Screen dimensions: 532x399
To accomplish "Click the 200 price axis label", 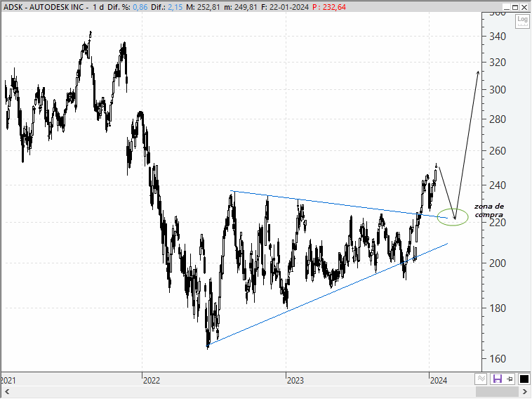I will [x=498, y=263].
